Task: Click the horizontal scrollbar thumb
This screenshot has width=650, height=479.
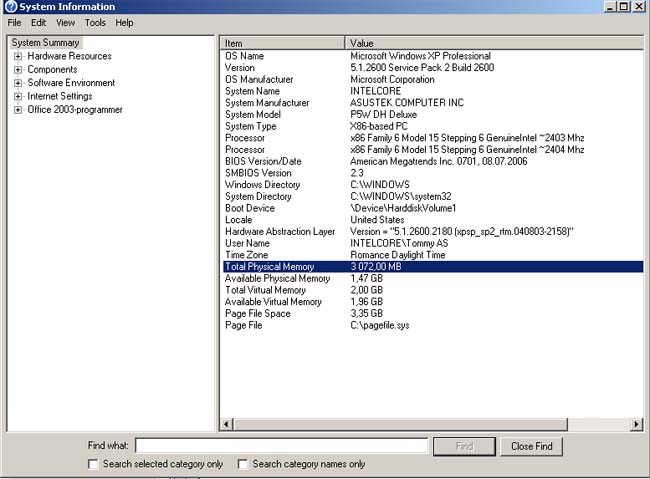Action: (x=400, y=424)
